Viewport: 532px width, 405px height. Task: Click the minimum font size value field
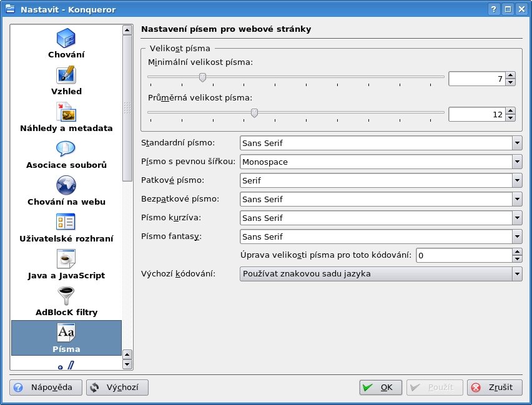tap(477, 79)
